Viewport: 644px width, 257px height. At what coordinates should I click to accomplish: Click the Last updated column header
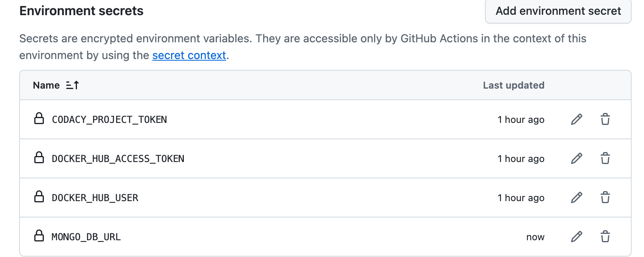[x=513, y=85]
